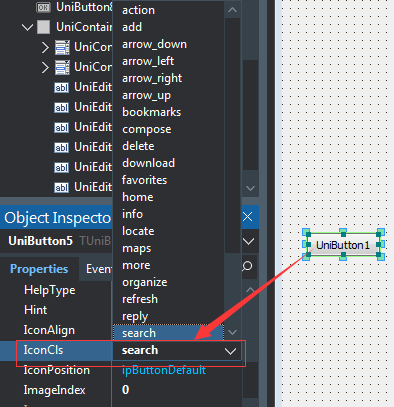
Task: Collapse the UniContainer tree node
Action: pyautogui.click(x=27, y=27)
